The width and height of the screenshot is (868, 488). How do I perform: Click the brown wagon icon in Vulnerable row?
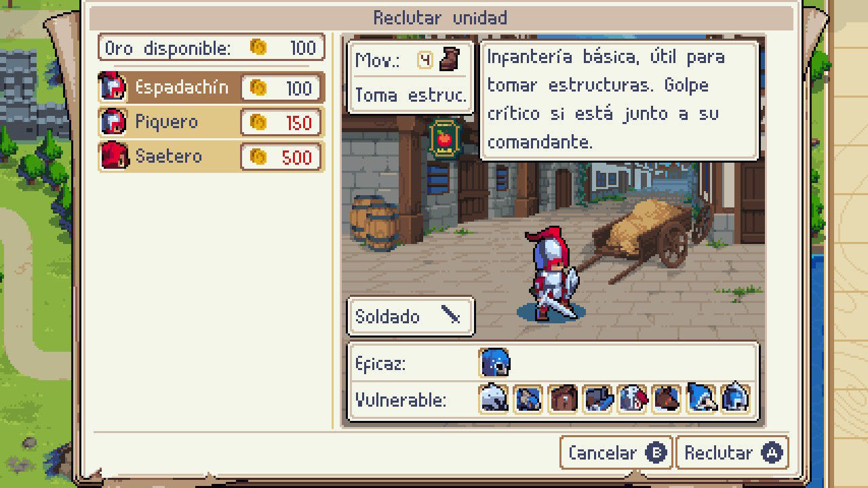pyautogui.click(x=564, y=399)
